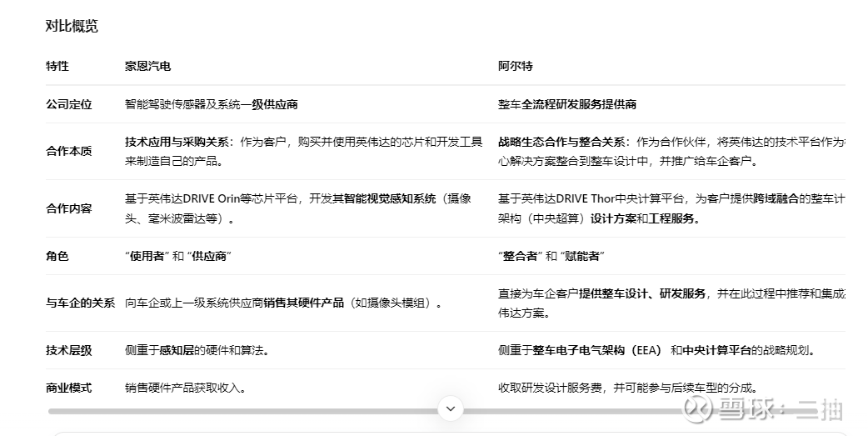The width and height of the screenshot is (868, 436).
Task: Click the cell mentioning '整车电子电气架构（EEA）'
Action: tap(656, 350)
